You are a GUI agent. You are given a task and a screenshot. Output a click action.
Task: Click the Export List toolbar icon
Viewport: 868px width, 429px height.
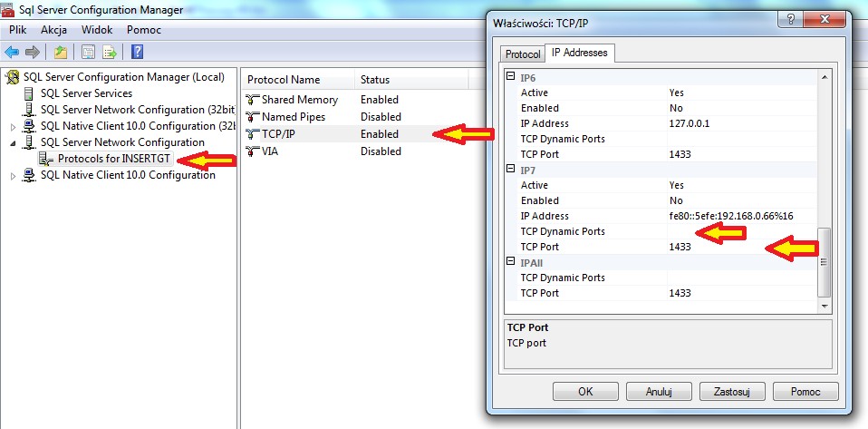110,53
